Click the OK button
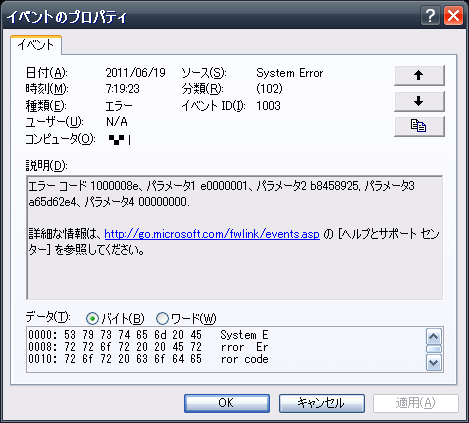The image size is (469, 423). (x=227, y=403)
